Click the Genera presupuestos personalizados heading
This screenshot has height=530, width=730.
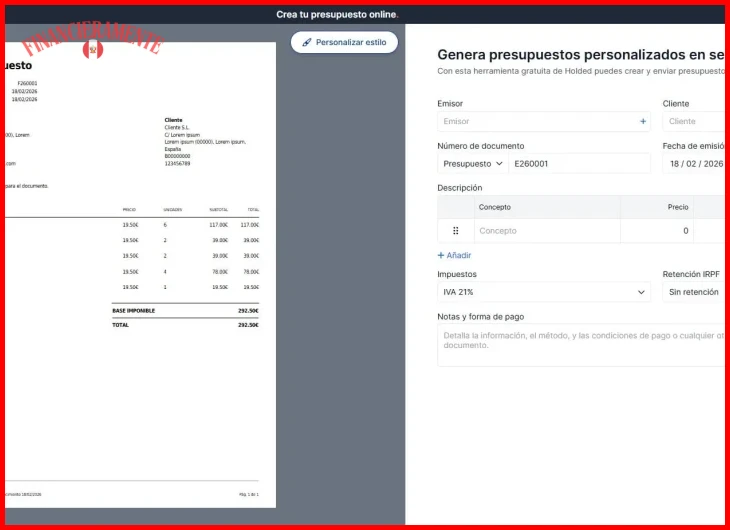pos(583,54)
